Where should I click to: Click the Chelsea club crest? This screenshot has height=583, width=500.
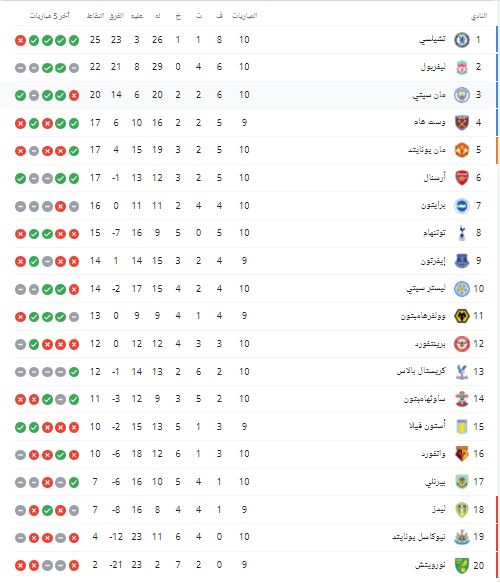coord(462,40)
